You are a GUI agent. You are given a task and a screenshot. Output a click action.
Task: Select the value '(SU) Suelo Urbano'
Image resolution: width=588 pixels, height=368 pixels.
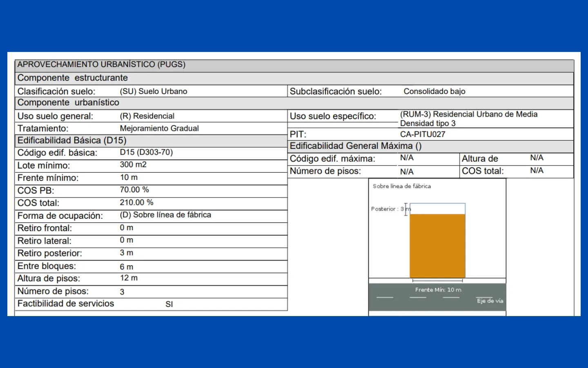point(154,91)
